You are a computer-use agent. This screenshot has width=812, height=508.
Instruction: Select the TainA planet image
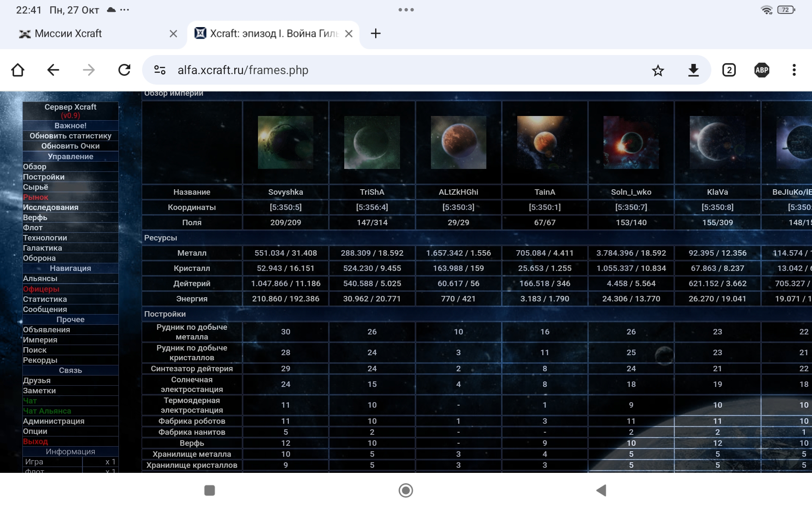pyautogui.click(x=545, y=143)
